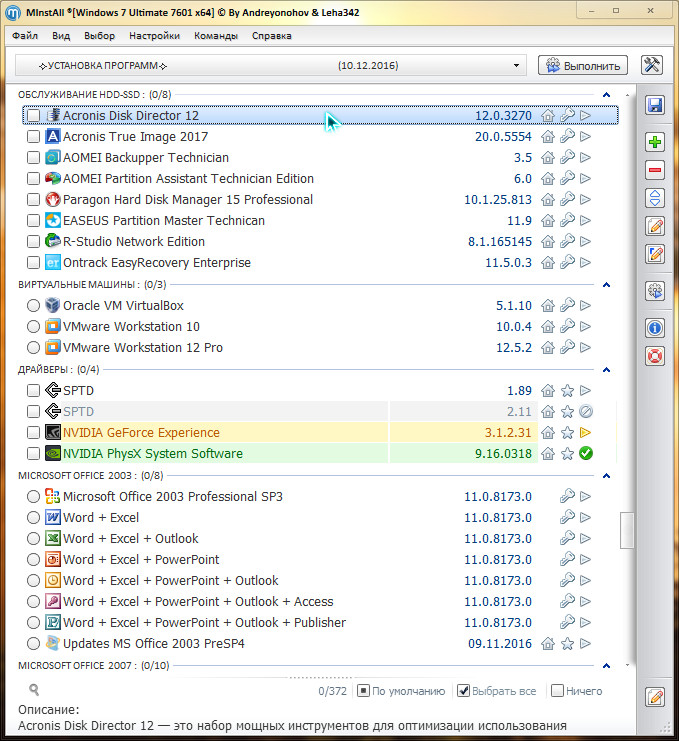Click the Выполнить button

point(583,65)
